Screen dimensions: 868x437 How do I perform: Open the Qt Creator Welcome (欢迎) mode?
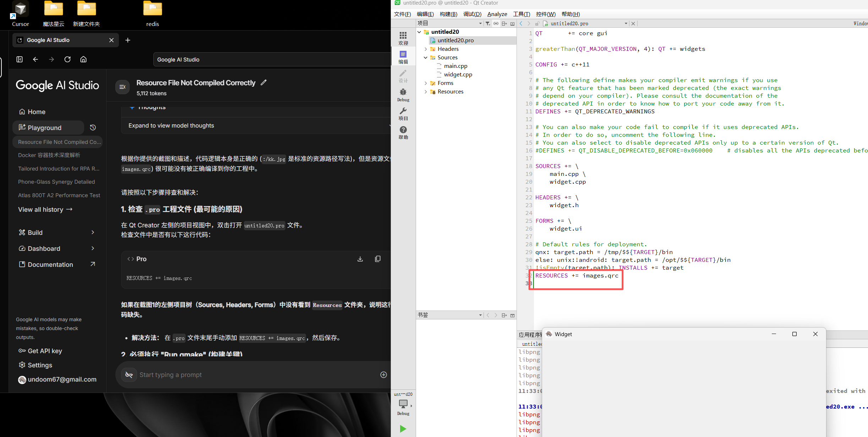[403, 38]
